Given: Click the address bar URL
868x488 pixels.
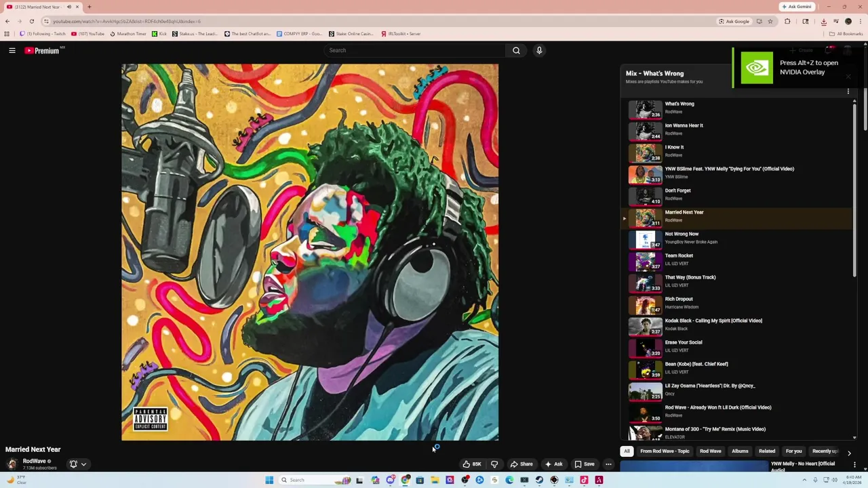Looking at the screenshot, I should pos(127,21).
